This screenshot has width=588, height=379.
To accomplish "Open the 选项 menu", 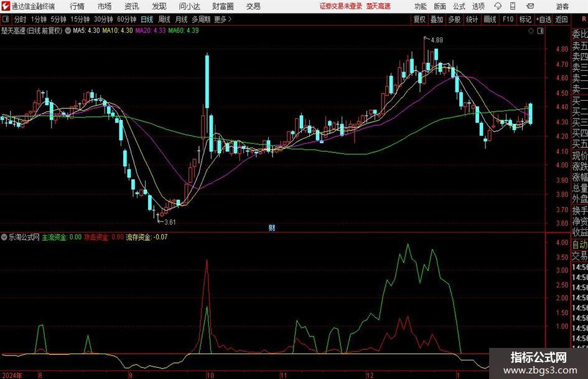I will click(x=478, y=6).
